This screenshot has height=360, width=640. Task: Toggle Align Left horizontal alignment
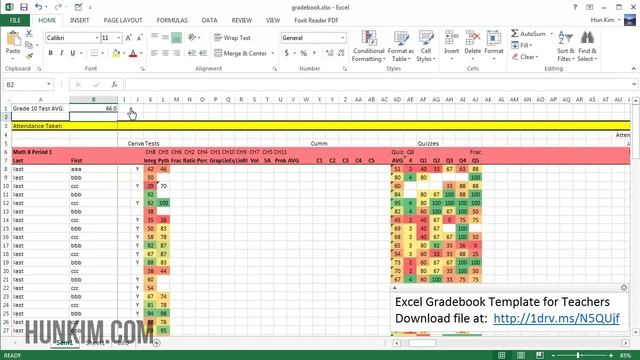pos(154,53)
